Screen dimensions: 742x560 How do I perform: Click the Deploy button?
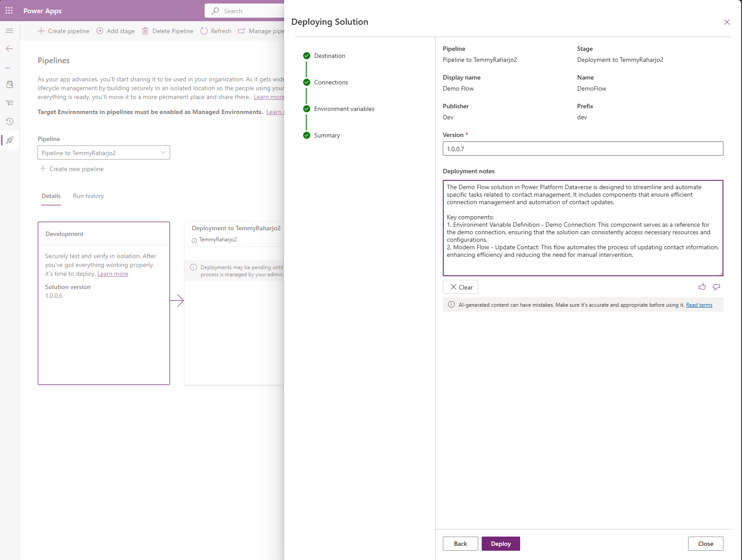tap(501, 544)
